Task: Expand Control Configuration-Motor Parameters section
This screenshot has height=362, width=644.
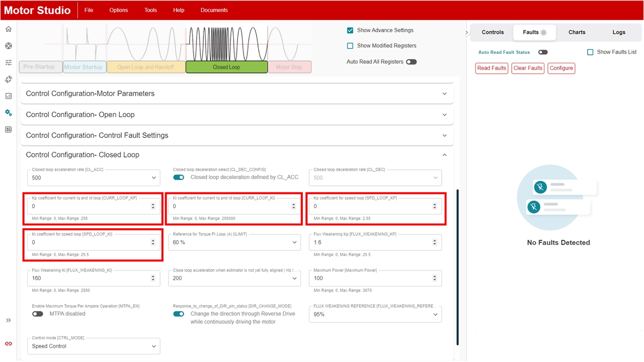Action: pos(237,94)
